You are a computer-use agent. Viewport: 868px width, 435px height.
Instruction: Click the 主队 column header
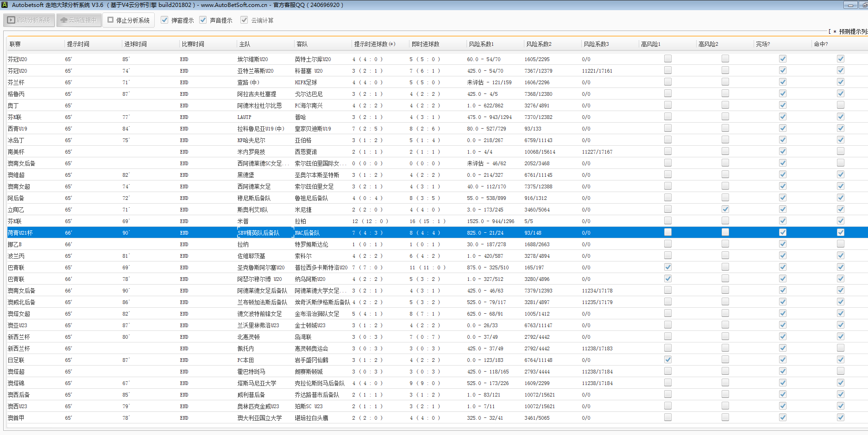(x=245, y=44)
